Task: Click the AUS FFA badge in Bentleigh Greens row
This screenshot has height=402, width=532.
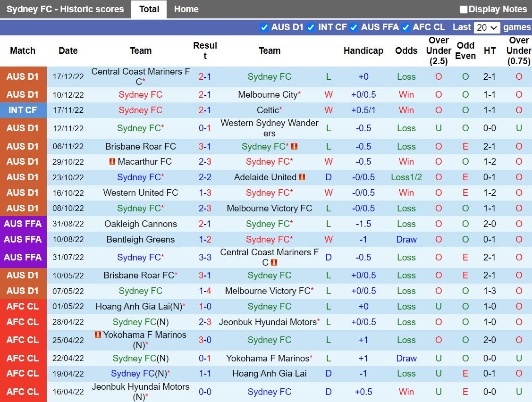Action: [x=23, y=240]
